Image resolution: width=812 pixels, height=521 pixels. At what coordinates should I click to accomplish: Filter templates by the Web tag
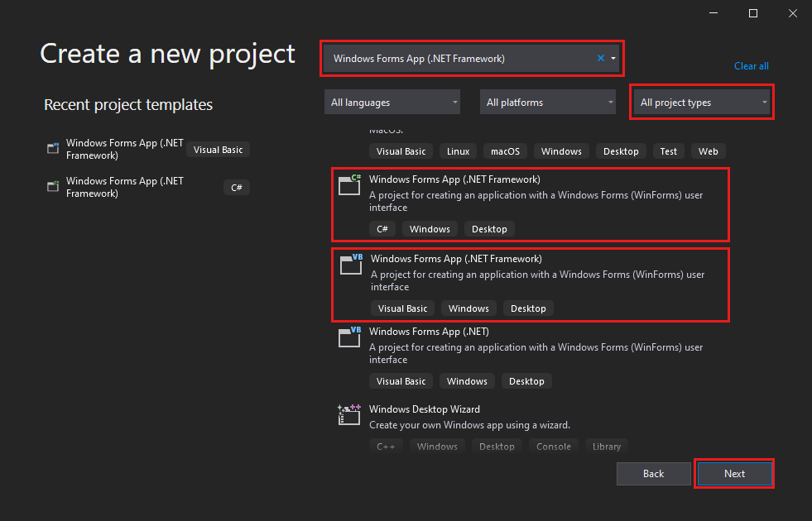point(709,151)
